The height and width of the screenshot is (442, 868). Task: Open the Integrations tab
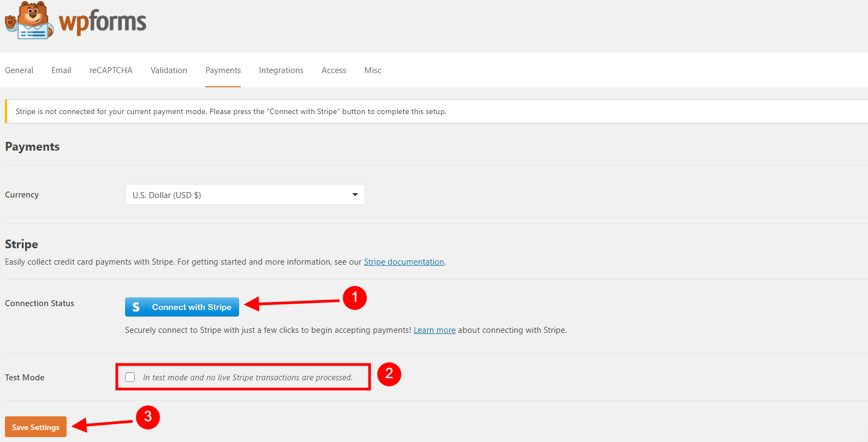tap(281, 70)
